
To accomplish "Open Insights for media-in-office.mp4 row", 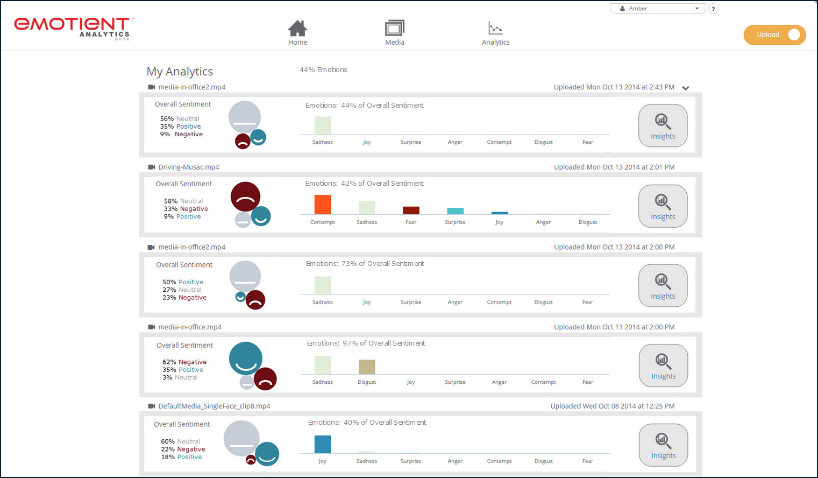I will point(662,365).
